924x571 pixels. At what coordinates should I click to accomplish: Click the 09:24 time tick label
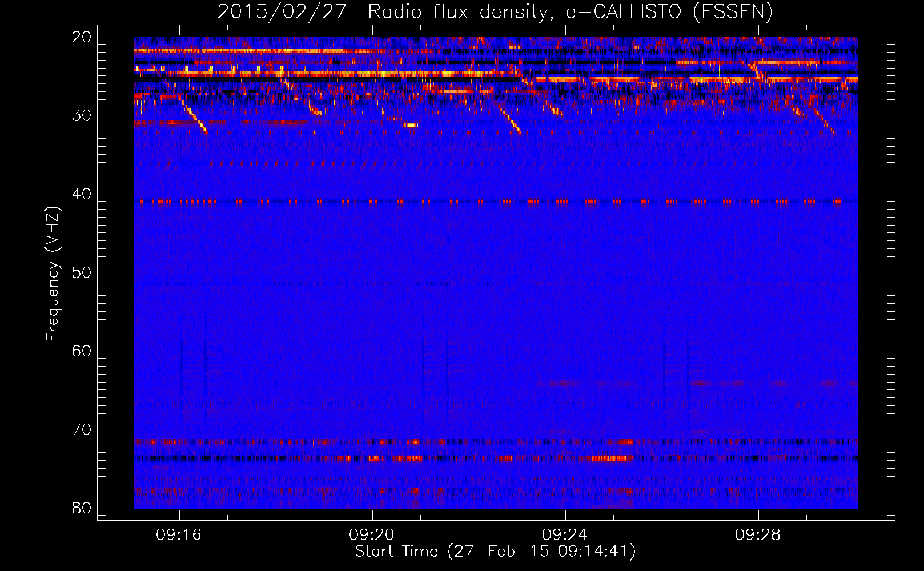(565, 535)
